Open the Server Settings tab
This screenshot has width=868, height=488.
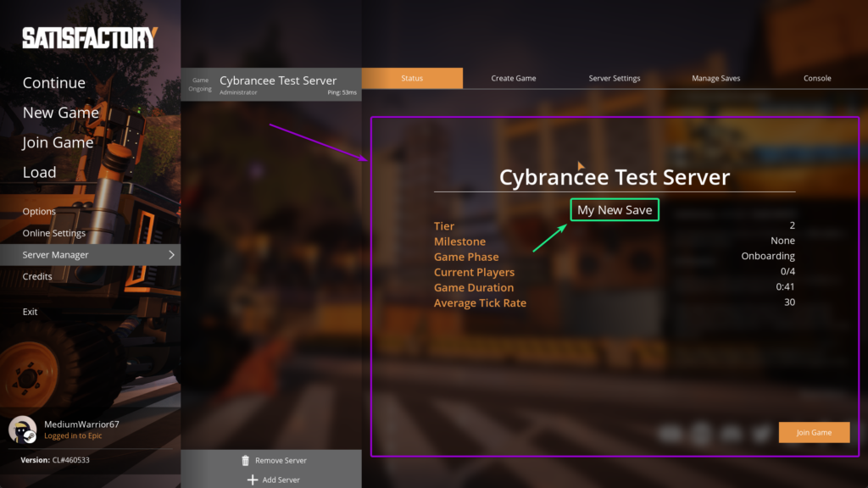tap(614, 77)
